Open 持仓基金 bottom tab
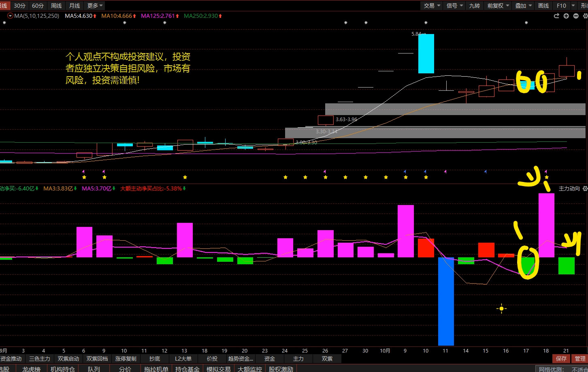Screen dimensions: 588x372 point(187,369)
